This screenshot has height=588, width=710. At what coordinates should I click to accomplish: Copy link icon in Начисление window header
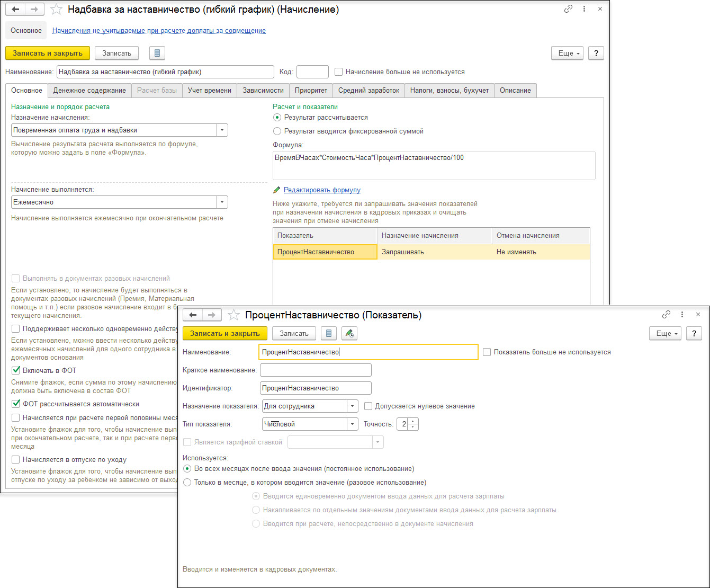[x=568, y=9]
